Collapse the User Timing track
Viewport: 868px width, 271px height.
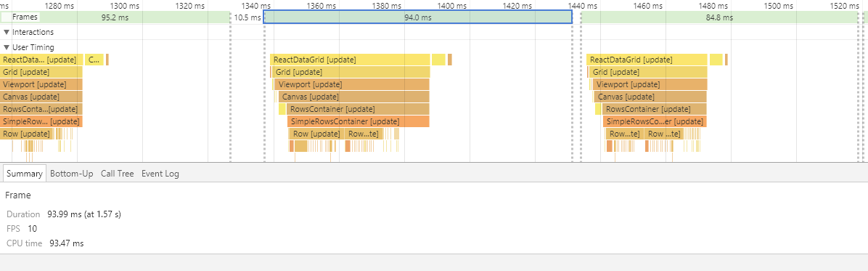6,47
